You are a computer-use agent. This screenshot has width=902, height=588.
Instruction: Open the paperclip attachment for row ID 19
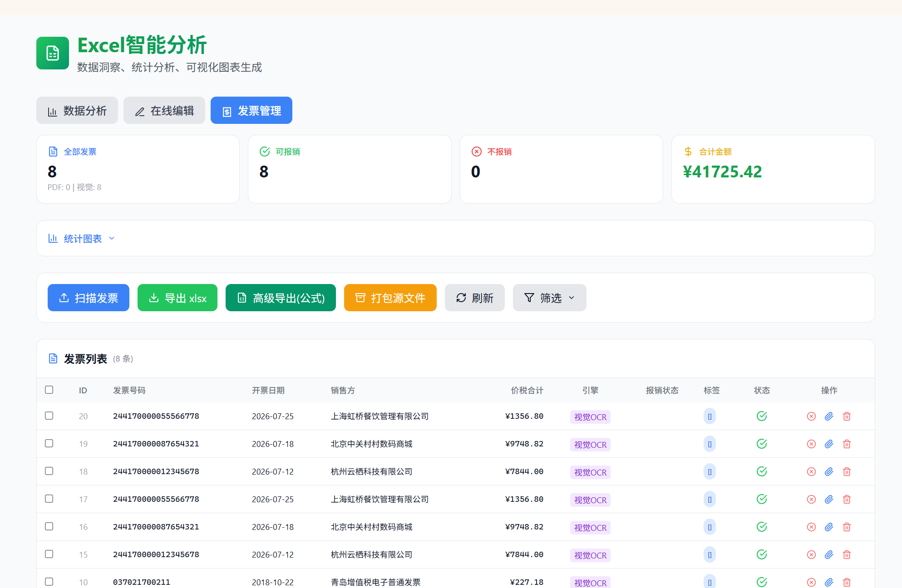(x=829, y=444)
